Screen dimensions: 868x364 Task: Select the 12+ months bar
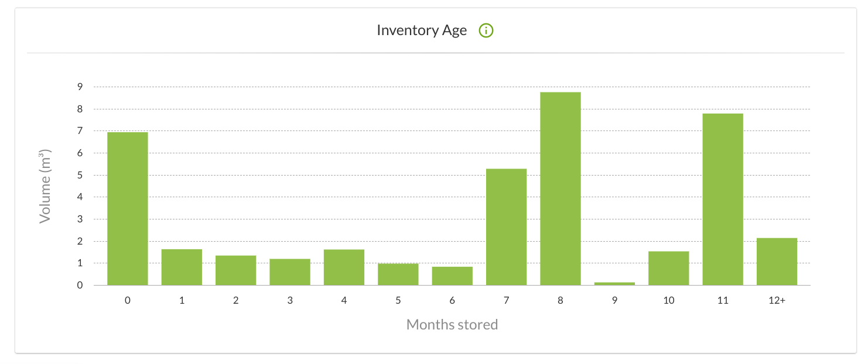(777, 262)
